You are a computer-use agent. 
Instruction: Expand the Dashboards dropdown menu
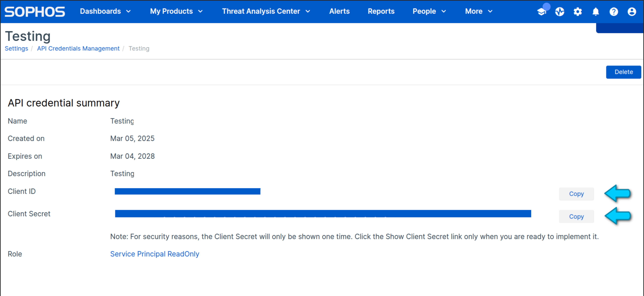tap(105, 11)
